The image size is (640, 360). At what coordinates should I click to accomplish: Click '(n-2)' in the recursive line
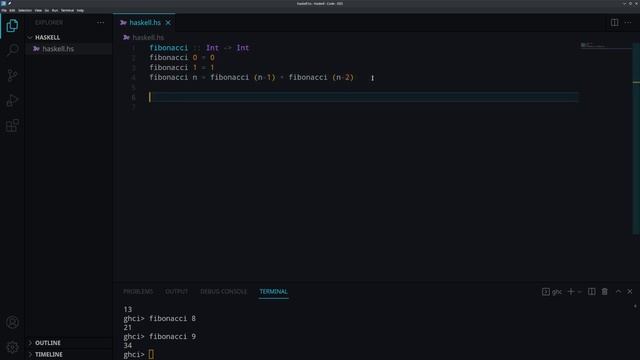point(343,77)
